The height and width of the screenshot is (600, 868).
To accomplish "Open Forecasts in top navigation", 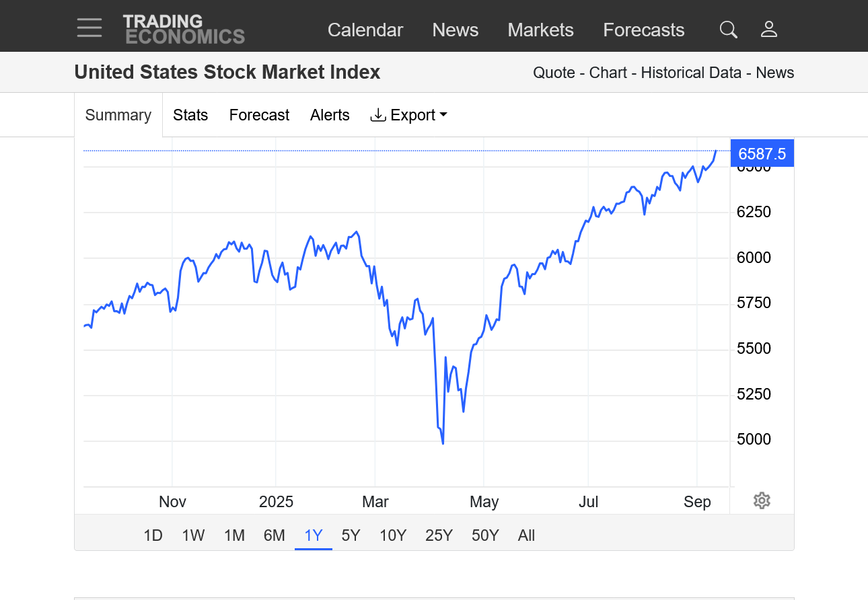I will (643, 30).
